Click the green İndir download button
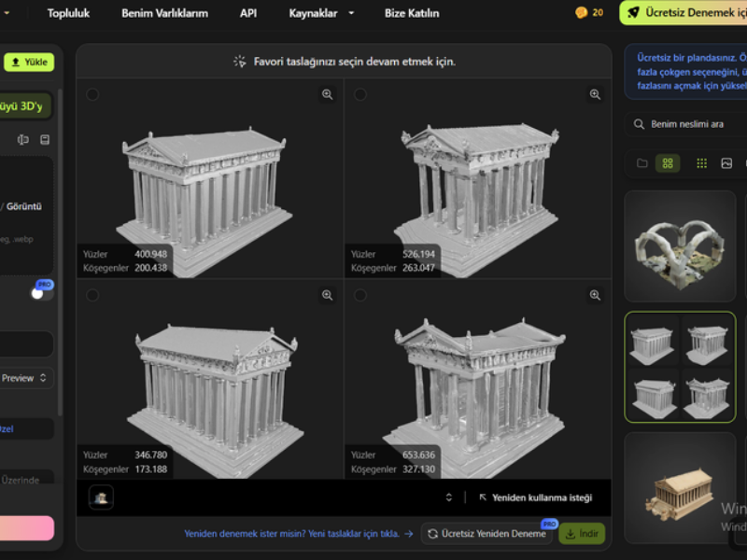Viewport: 747px width, 560px height. [582, 534]
